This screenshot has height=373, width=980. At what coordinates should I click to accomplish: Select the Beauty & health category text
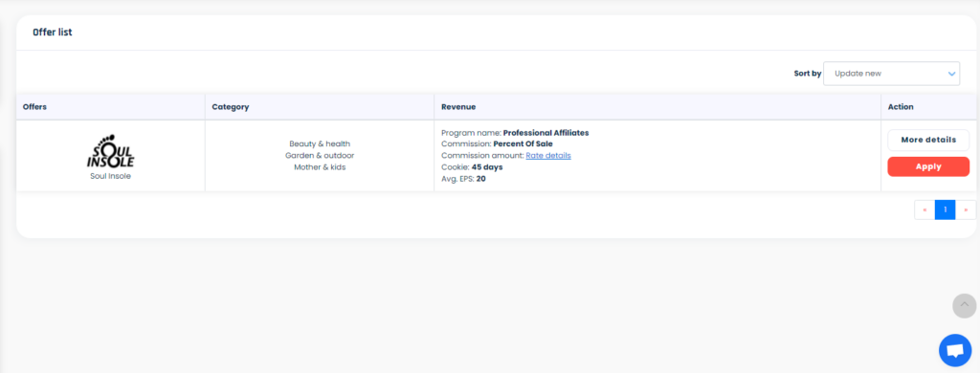point(320,143)
